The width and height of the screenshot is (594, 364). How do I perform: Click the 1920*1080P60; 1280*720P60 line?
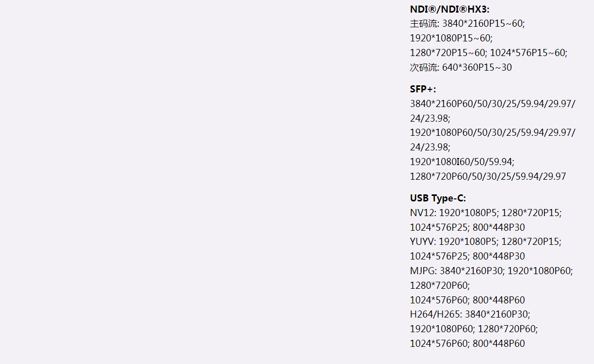pyautogui.click(x=474, y=329)
